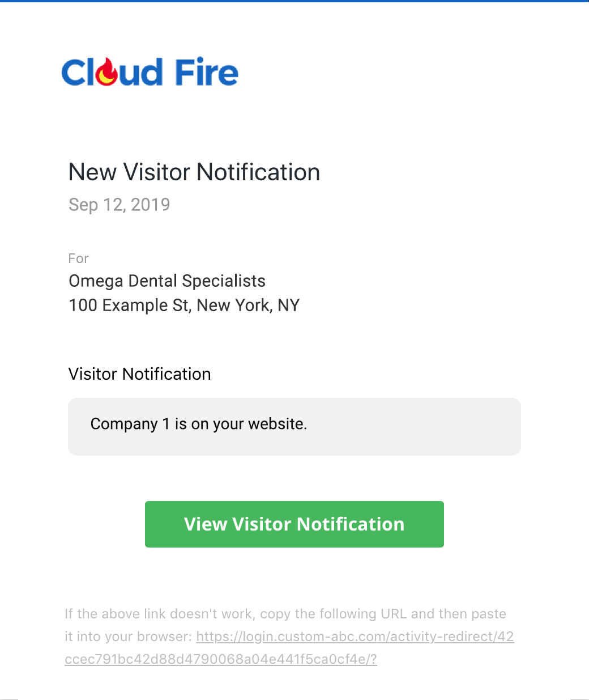Click the year 2019 in the date
The width and height of the screenshot is (589, 700).
(151, 205)
